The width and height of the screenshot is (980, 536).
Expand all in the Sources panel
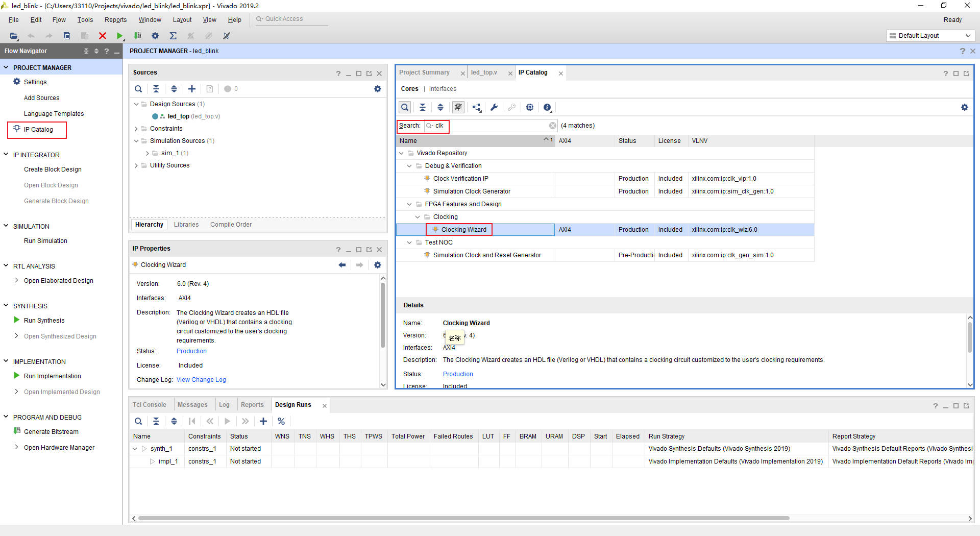174,89
